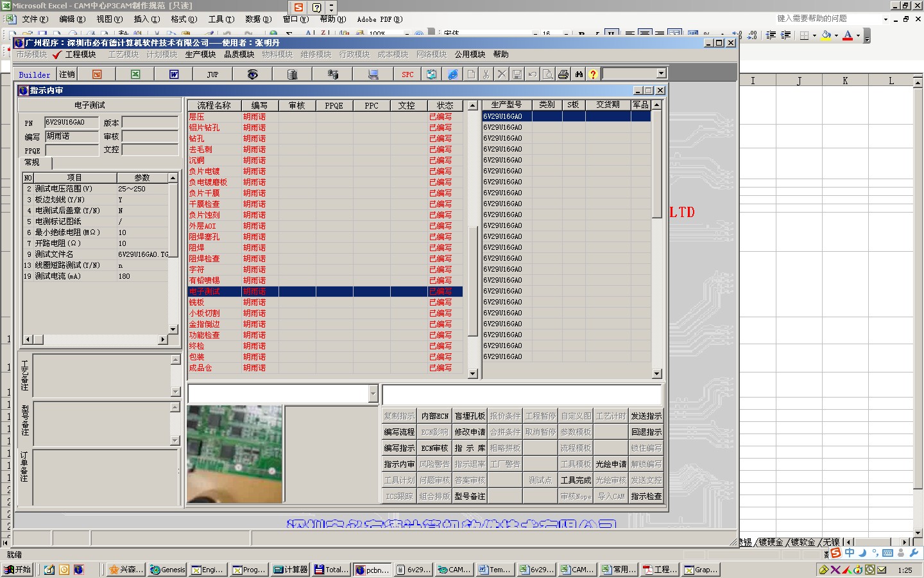Click the PowerPoint-style orange icon in program toolbar

[97, 74]
